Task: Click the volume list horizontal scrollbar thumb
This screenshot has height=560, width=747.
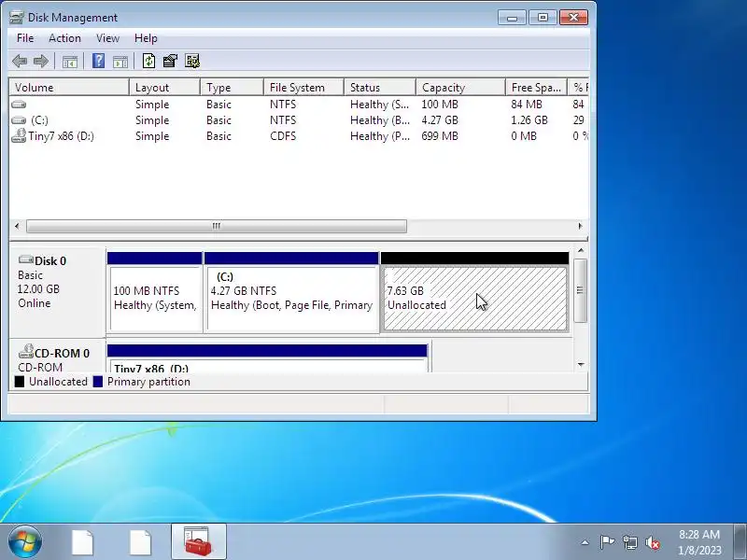Action: pyautogui.click(x=217, y=226)
